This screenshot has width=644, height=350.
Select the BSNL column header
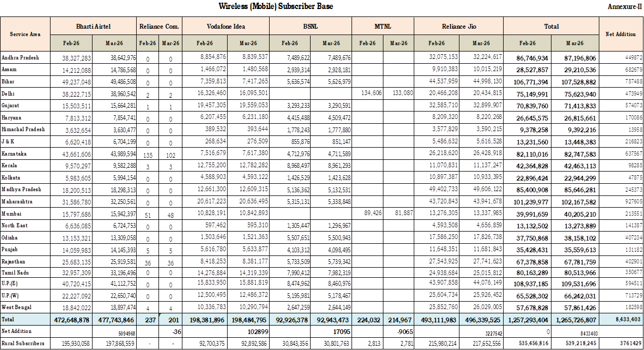[311, 26]
